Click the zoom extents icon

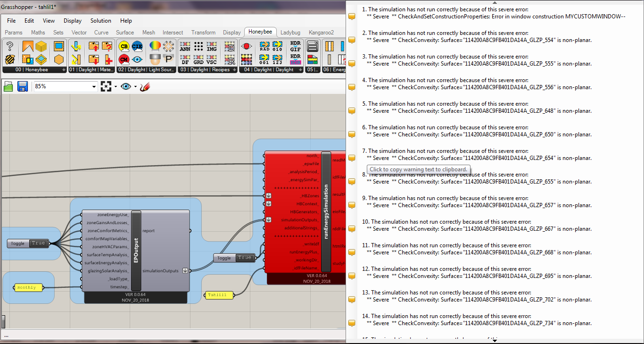(x=106, y=86)
